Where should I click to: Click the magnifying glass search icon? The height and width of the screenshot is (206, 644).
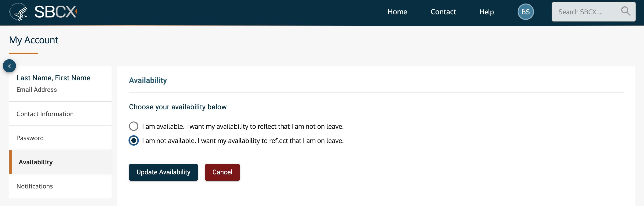(x=625, y=11)
